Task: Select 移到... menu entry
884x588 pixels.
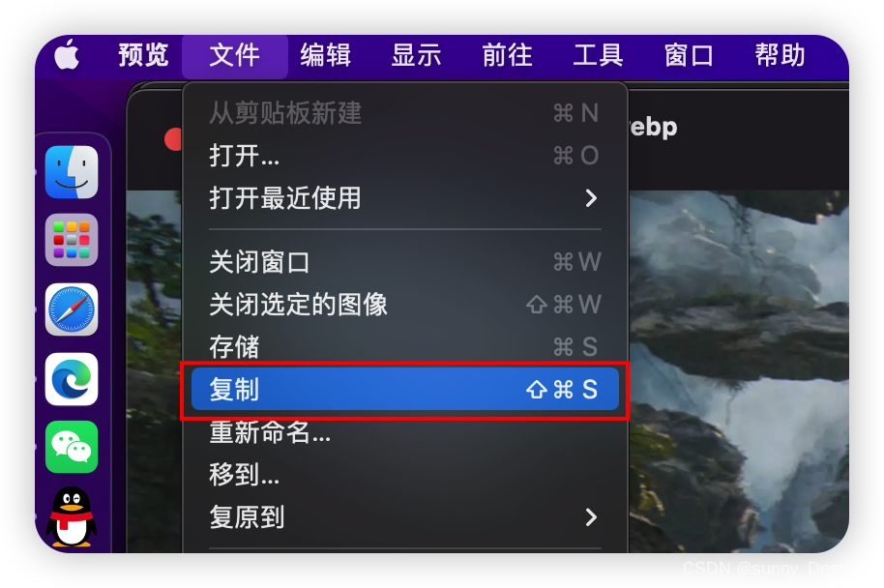Action: click(405, 474)
